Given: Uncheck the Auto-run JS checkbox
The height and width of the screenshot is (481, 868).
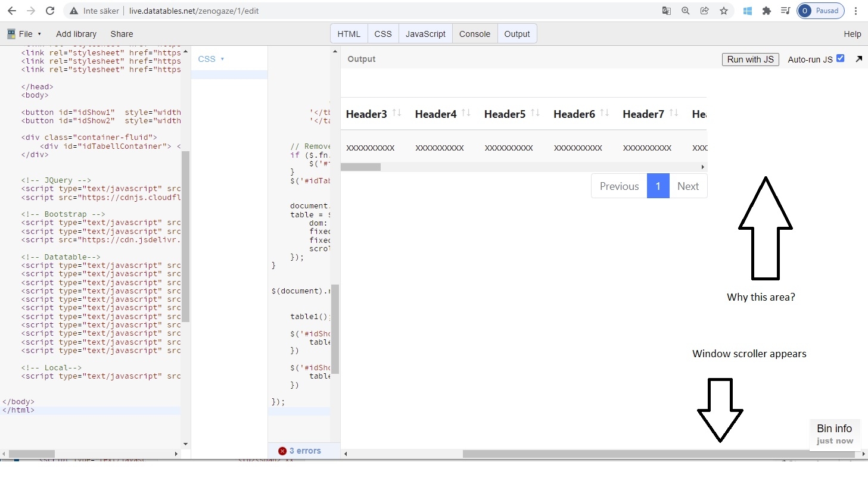Looking at the screenshot, I should (x=841, y=59).
